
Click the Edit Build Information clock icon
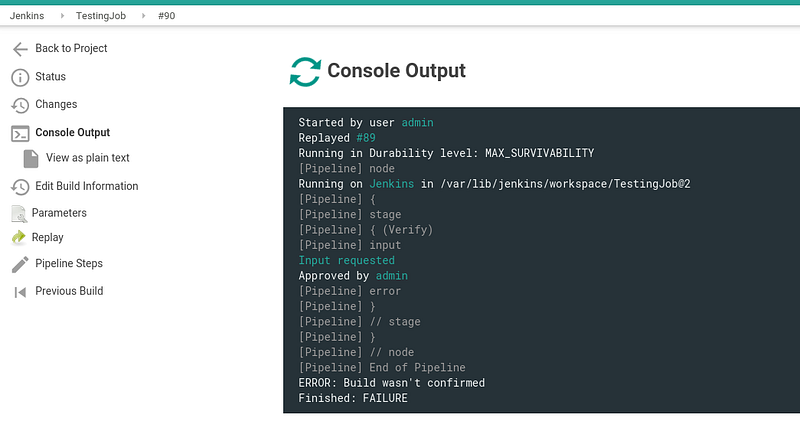pyautogui.click(x=20, y=187)
